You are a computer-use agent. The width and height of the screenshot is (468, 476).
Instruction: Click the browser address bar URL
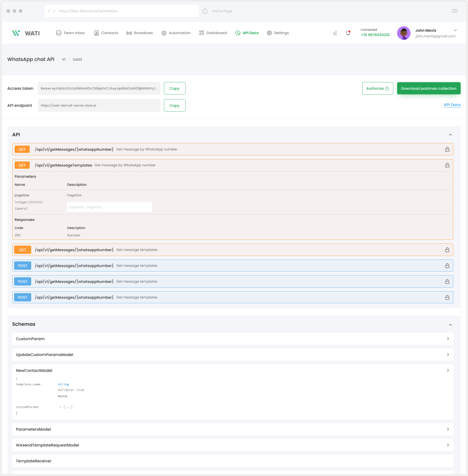coord(88,11)
